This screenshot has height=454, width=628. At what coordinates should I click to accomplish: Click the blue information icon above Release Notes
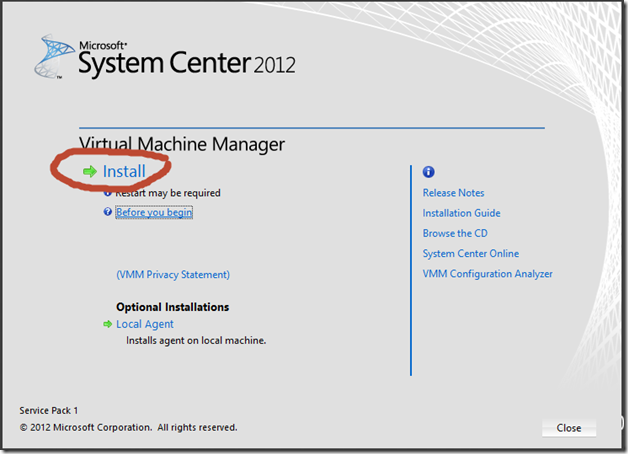429,172
